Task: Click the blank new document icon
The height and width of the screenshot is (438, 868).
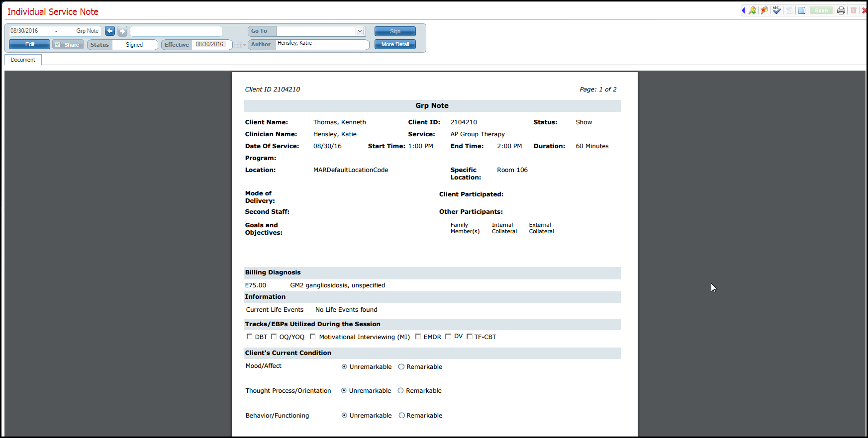Action: [802, 10]
